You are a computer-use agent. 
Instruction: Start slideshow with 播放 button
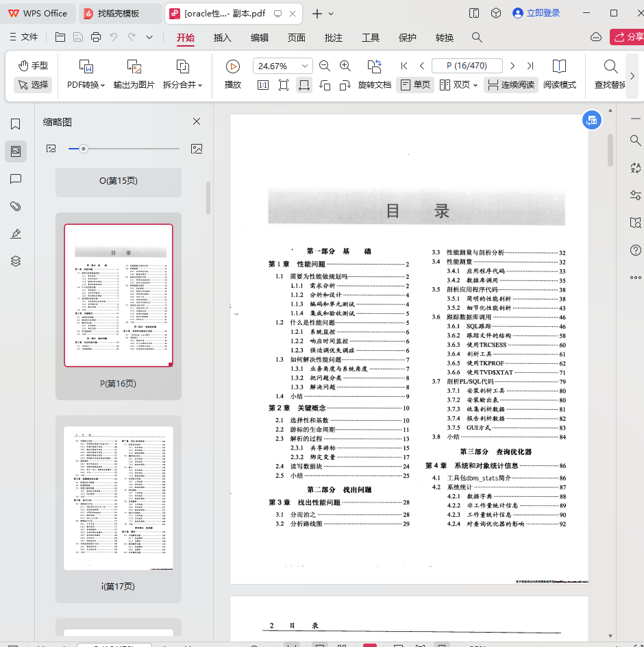click(233, 66)
